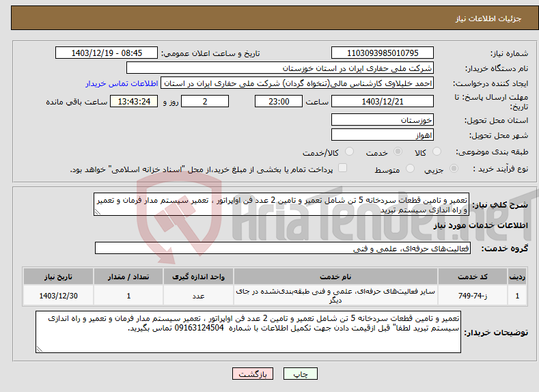Click the request creator field احمد خلیلاوی
539x392 pixels.
click(297, 83)
